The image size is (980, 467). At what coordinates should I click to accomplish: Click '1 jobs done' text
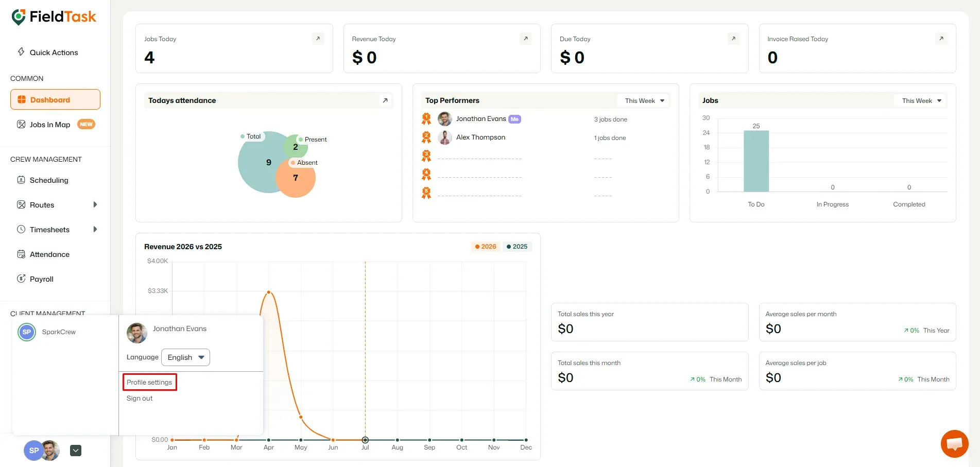click(x=610, y=138)
